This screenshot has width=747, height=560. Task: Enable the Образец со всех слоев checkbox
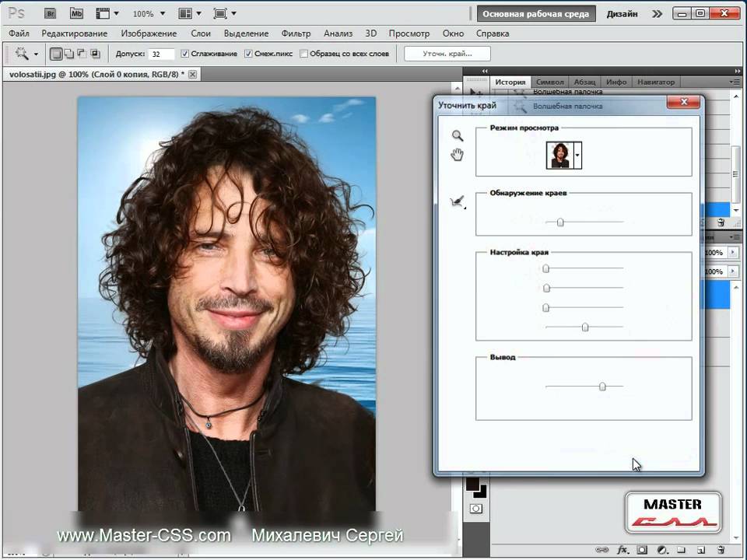coord(303,54)
